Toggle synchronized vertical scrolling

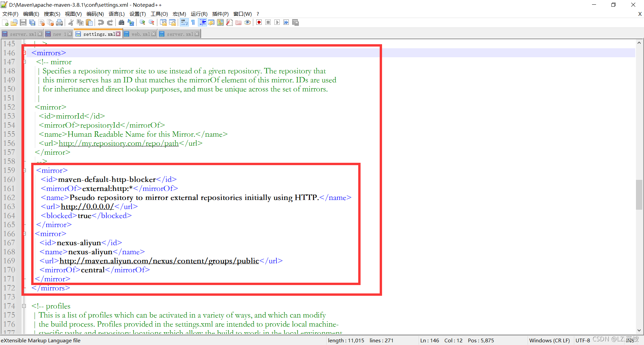coord(163,22)
